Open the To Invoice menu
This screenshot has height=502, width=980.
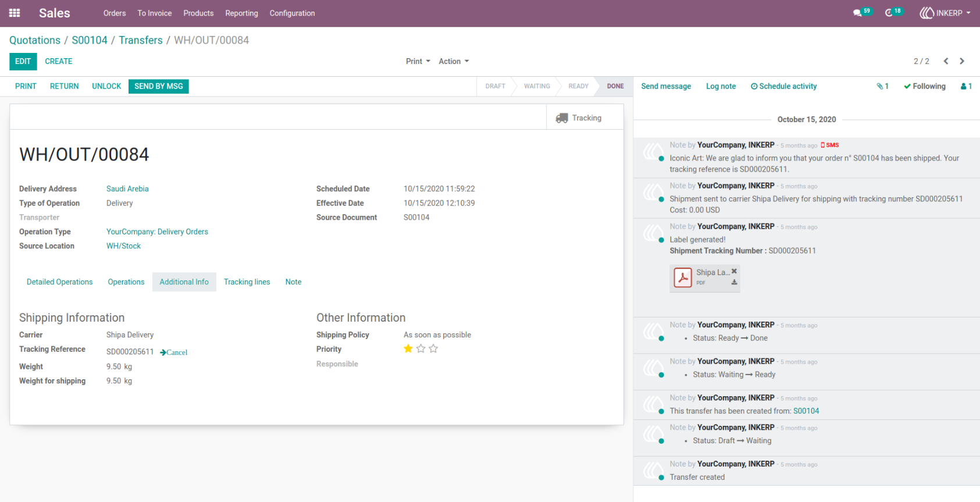(155, 13)
